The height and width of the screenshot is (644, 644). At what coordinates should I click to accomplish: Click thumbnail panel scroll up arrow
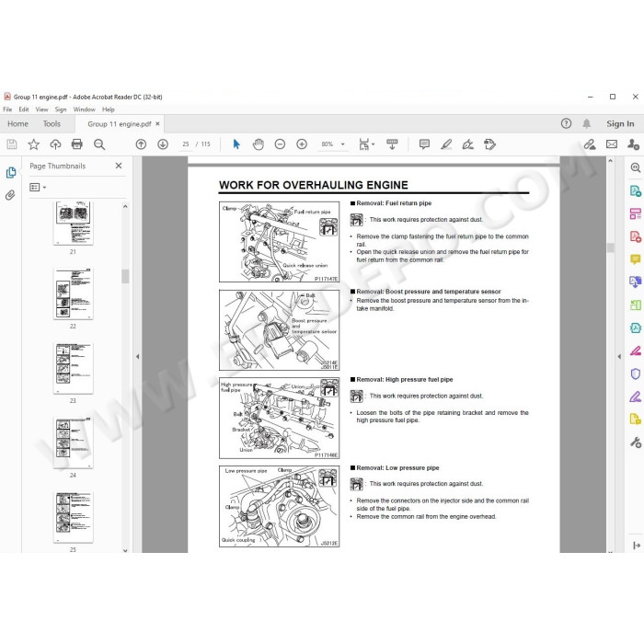click(x=125, y=207)
